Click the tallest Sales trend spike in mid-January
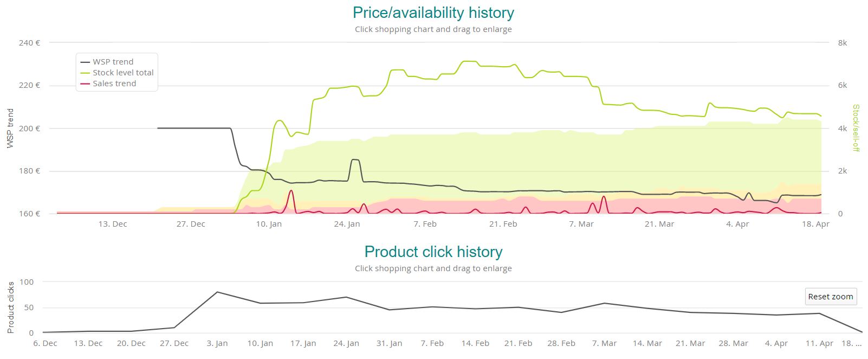The image size is (868, 359). click(292, 191)
